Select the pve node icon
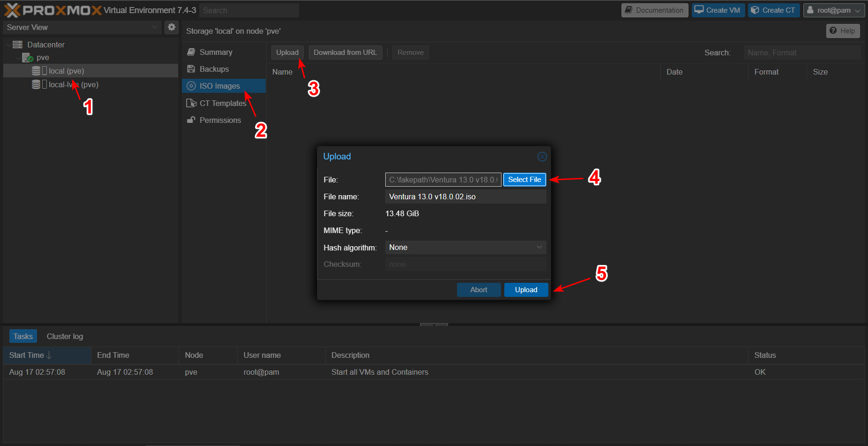Image resolution: width=868 pixels, height=446 pixels. 28,58
